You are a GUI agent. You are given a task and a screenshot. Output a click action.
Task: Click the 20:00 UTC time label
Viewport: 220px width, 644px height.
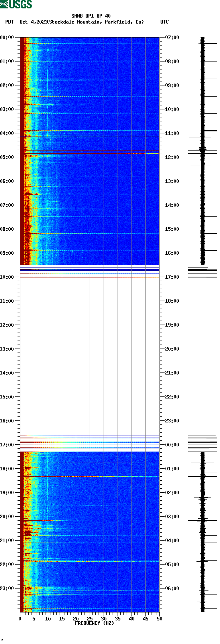point(172,349)
